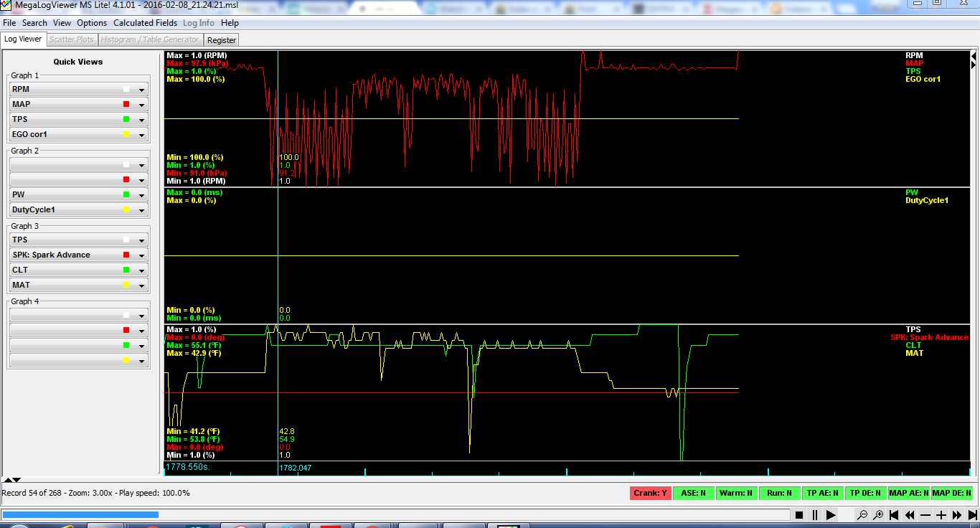Screen dimensions: 980x528
Task: Switch to the Register tab
Action: pos(222,40)
